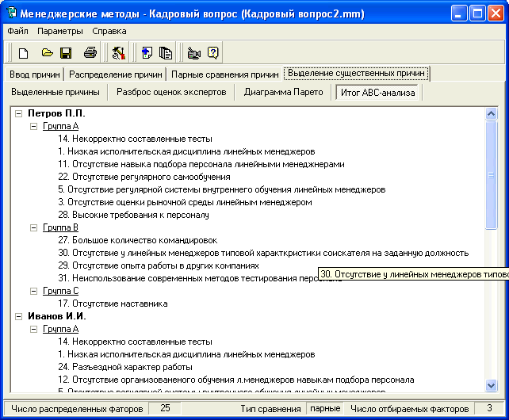Click the scrollbar up arrow
Image resolution: width=509 pixels, height=420 pixels.
coord(491,113)
